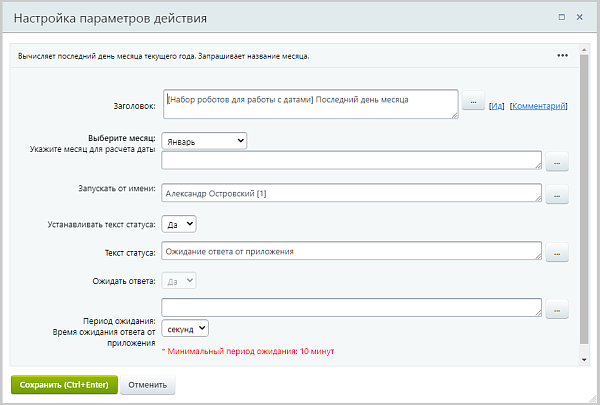Click the '...' button beside Период ожидания field

557,309
